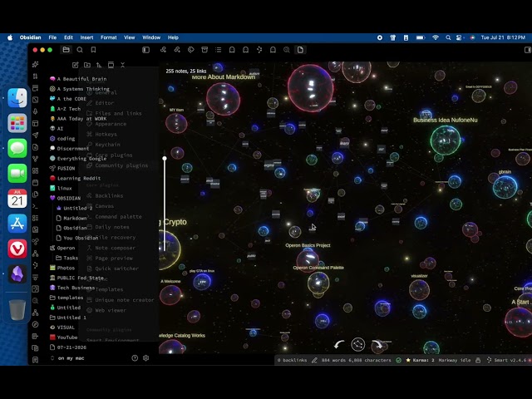Click the circled constellation icon in the graph view

pos(358,344)
